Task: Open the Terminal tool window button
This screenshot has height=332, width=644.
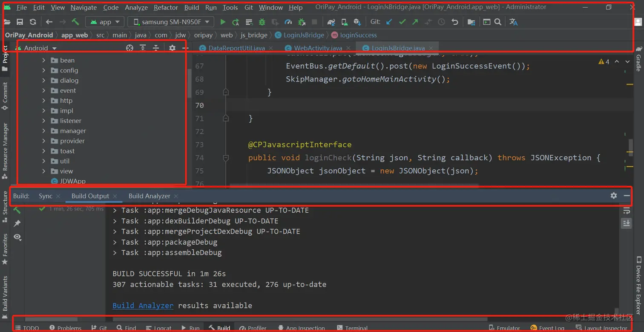Action: pyautogui.click(x=352, y=328)
